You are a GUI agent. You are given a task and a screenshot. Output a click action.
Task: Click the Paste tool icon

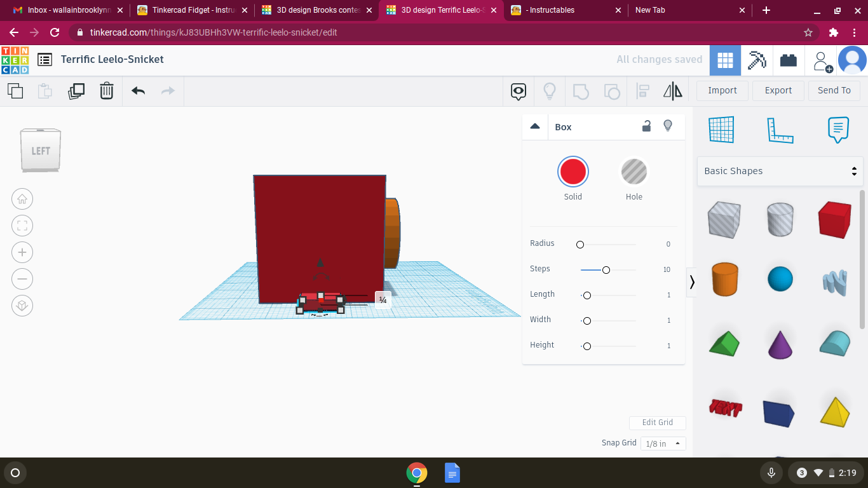[45, 91]
